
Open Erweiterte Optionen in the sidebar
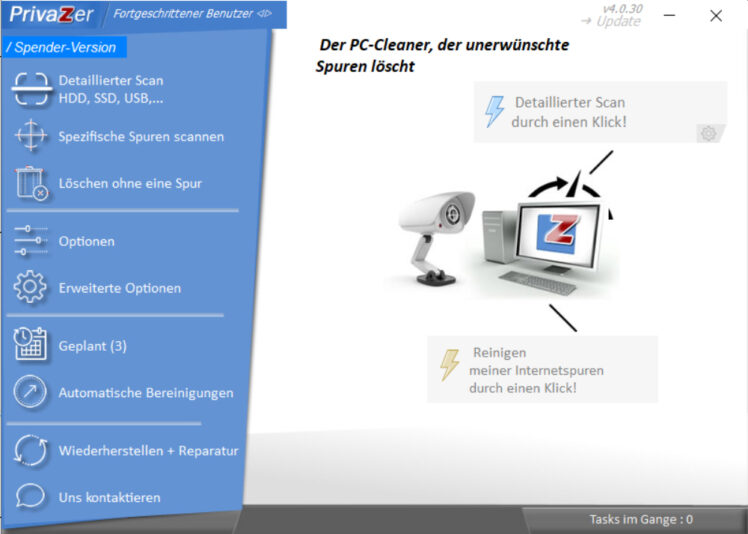tap(120, 288)
